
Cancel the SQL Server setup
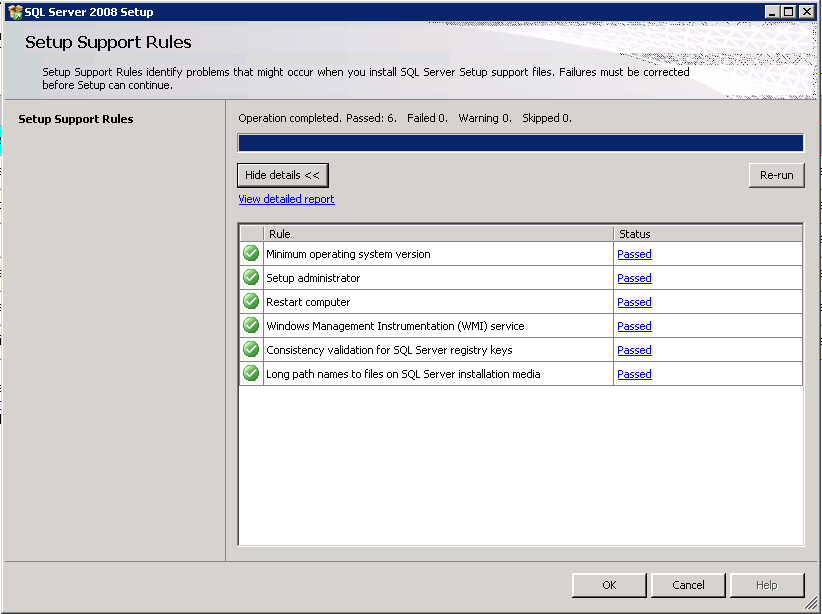click(688, 585)
